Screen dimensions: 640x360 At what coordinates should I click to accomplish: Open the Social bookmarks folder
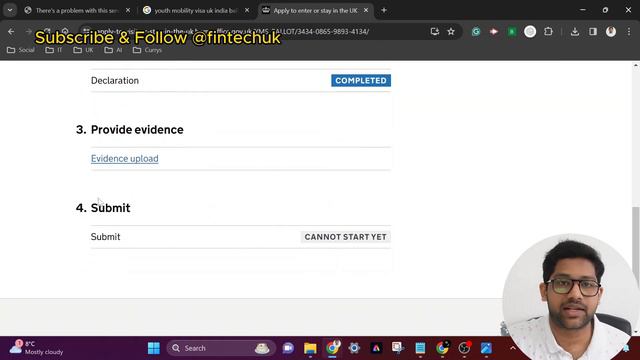point(21,50)
